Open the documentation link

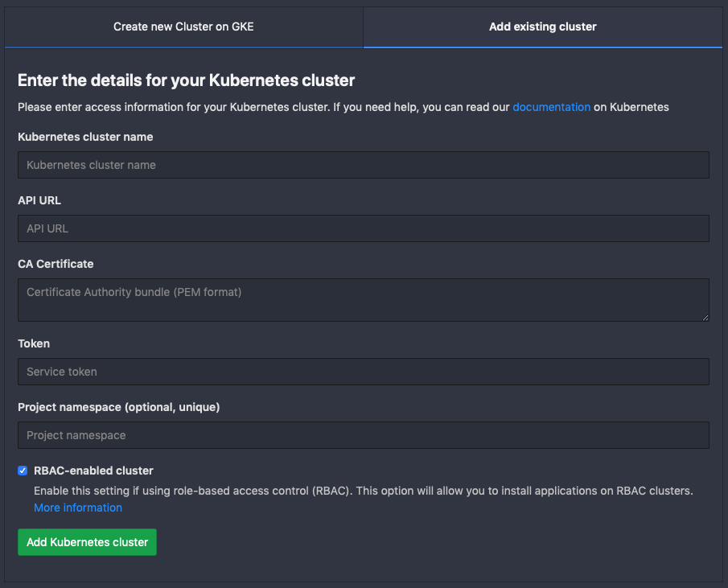(551, 107)
